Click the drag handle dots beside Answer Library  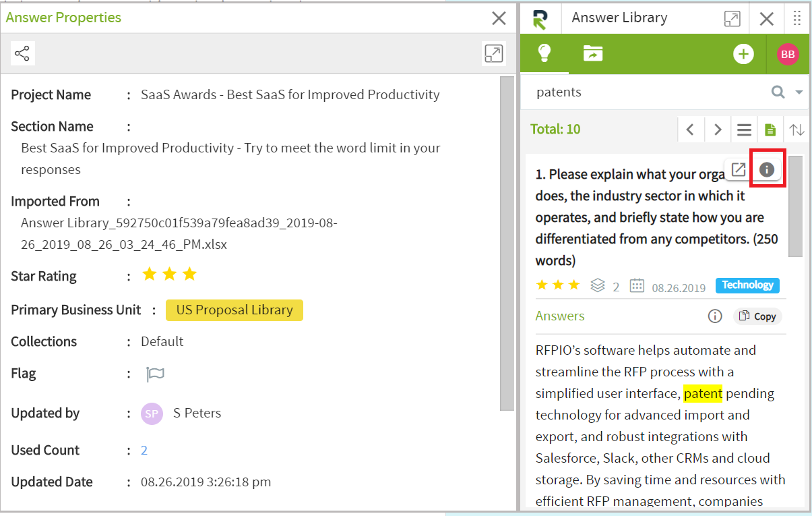[797, 18]
